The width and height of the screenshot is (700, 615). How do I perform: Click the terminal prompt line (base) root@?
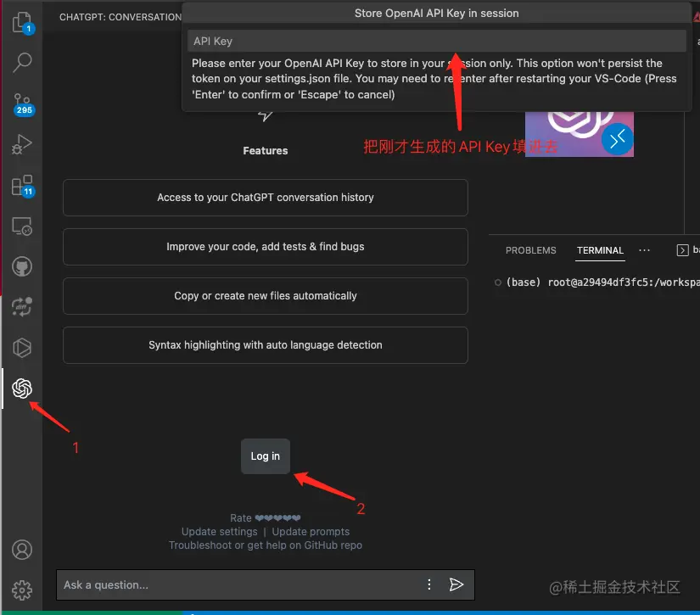(602, 282)
